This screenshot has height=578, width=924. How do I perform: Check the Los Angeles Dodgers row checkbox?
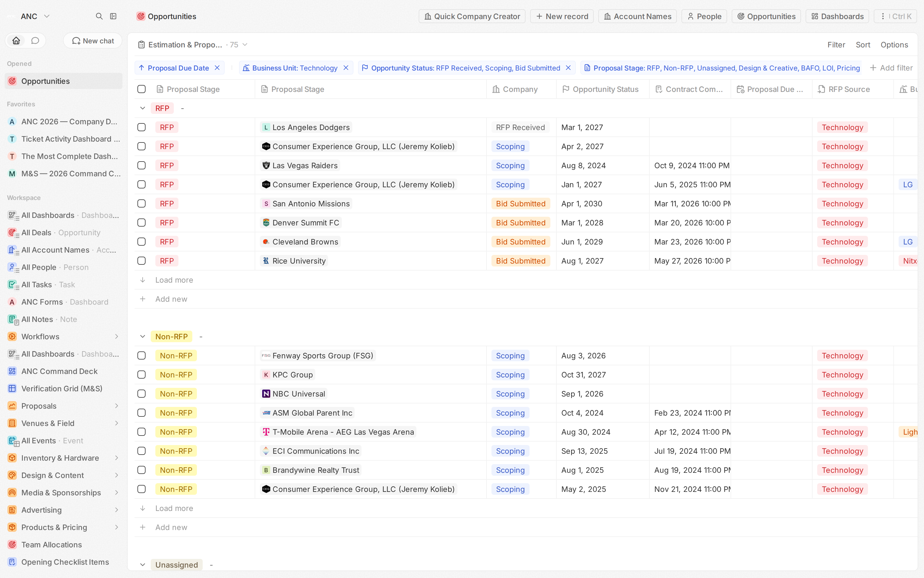pyautogui.click(x=141, y=127)
